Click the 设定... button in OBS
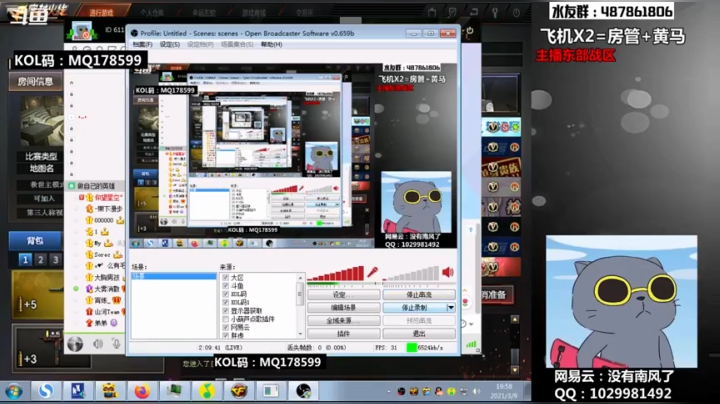 pos(343,295)
